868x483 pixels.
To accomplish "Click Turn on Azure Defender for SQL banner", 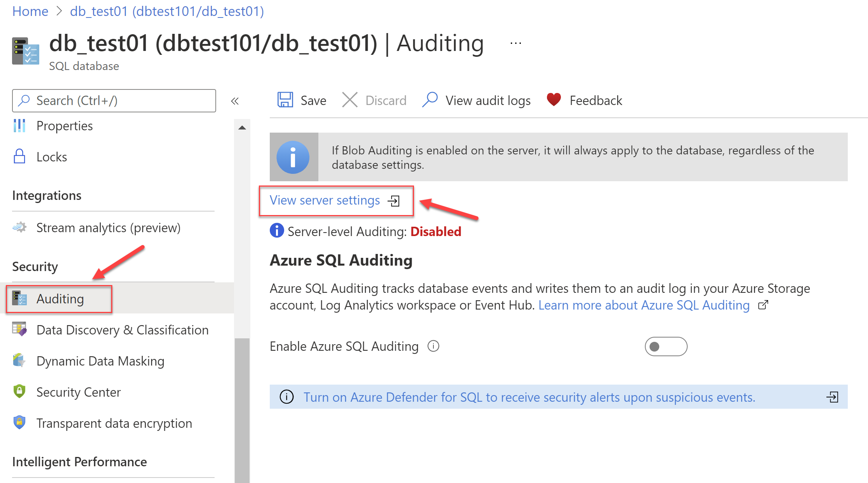I will tap(559, 397).
